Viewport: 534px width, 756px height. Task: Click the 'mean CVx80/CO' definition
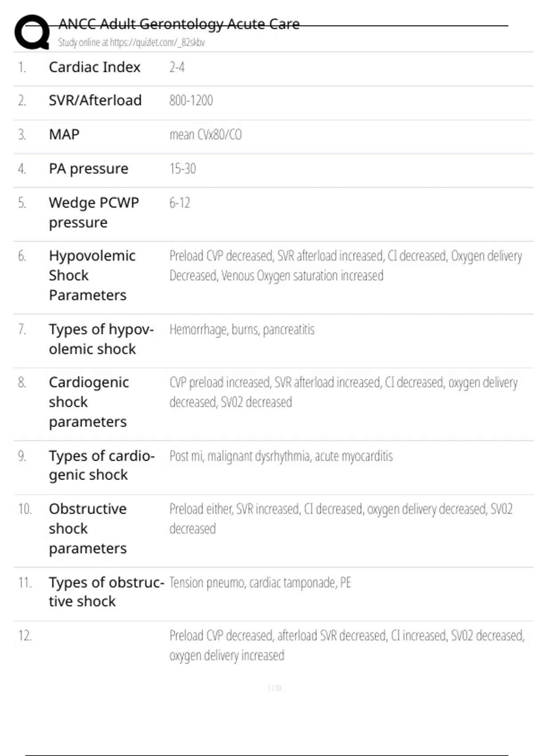click(205, 135)
